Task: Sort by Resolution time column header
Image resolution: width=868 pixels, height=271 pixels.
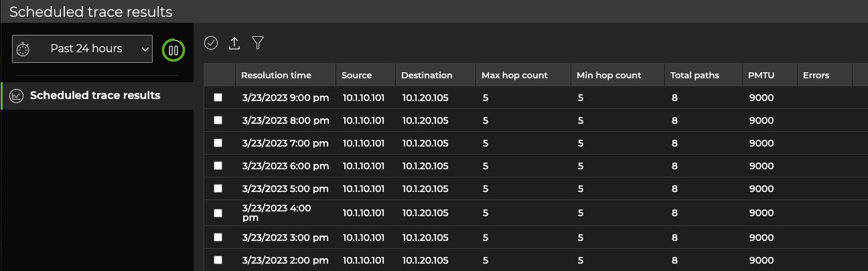Action: 276,76
